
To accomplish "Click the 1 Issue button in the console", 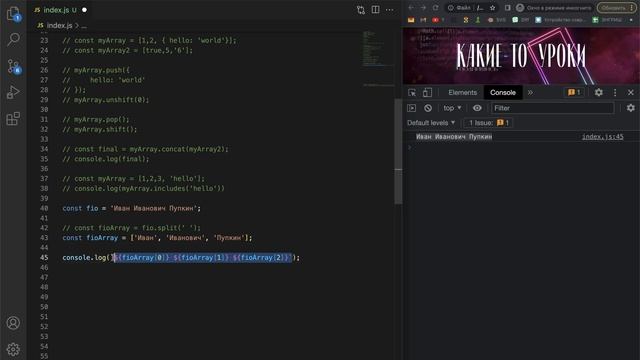I will point(489,123).
